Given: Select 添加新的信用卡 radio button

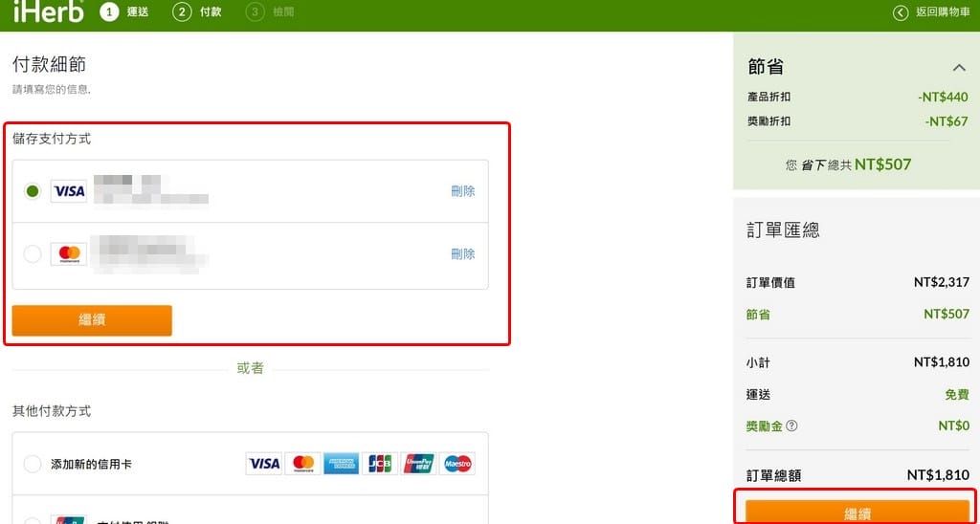Looking at the screenshot, I should point(33,464).
